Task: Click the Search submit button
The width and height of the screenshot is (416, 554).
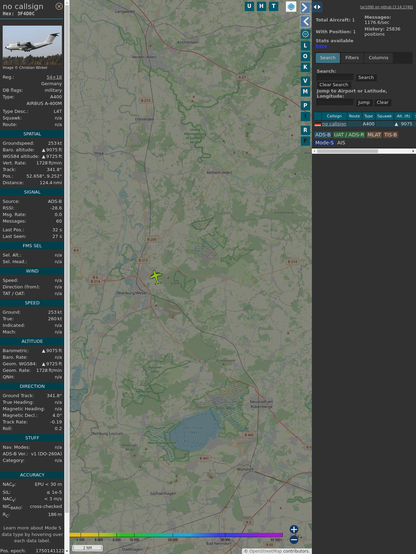Action: [x=366, y=77]
